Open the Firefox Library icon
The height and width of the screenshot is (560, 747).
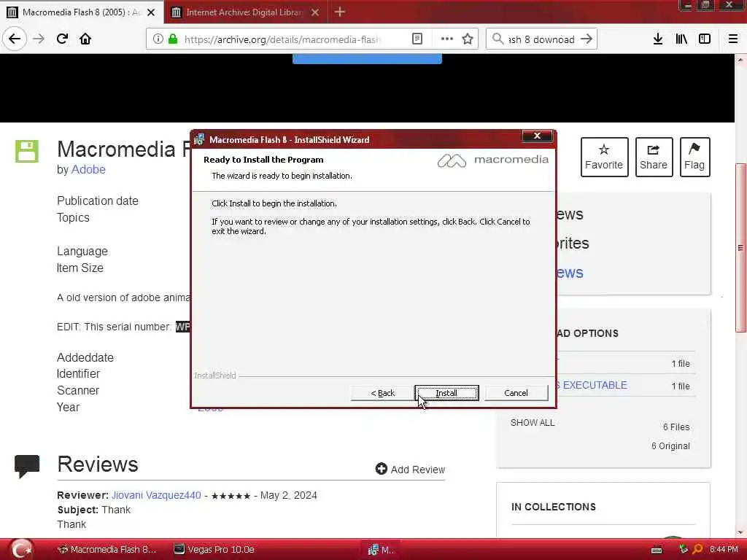click(x=681, y=39)
